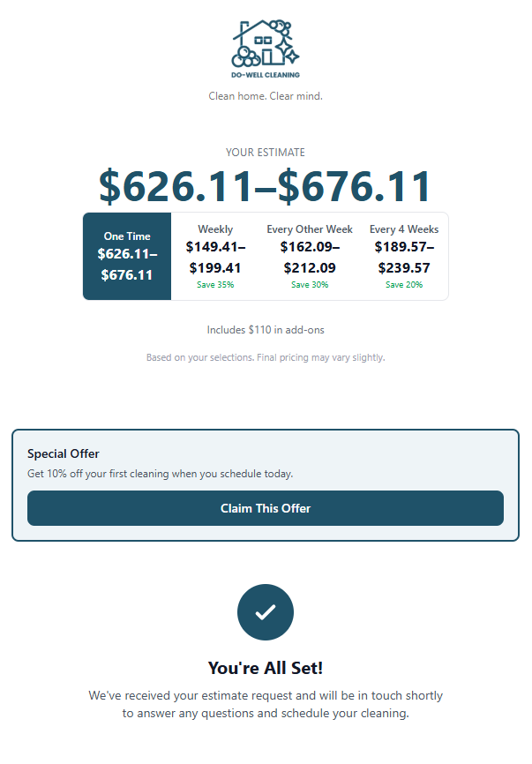Click the Save 30% label

pos(310,285)
